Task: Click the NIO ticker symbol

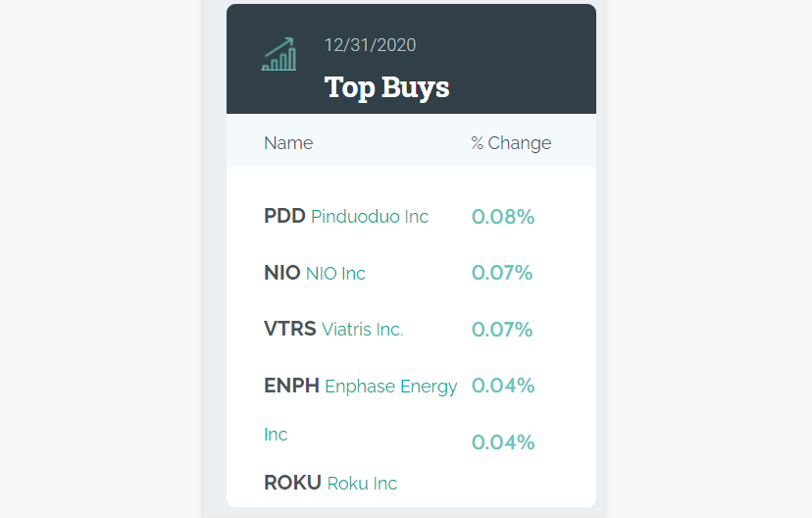Action: pos(282,273)
